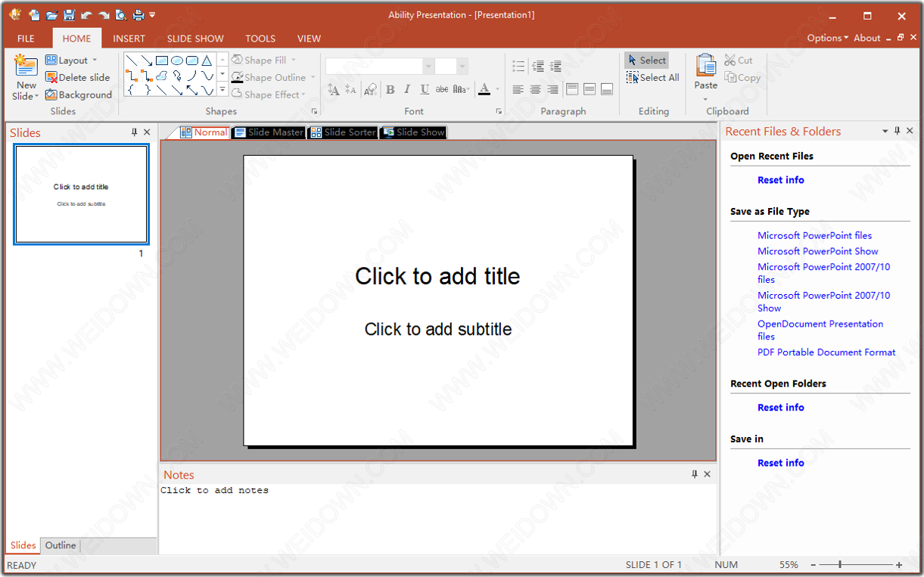Image resolution: width=924 pixels, height=577 pixels.
Task: Click the Save icon in quick access toolbar
Action: 70,15
